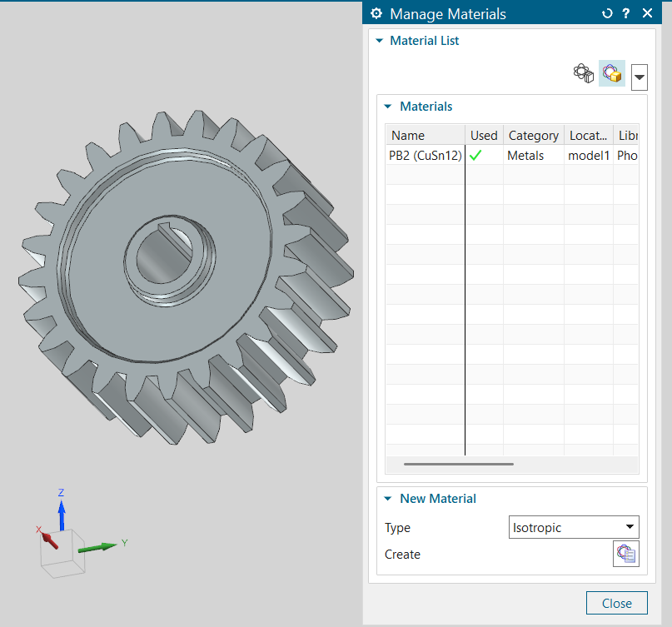Click the library materials icon
The height and width of the screenshot is (627, 672).
(583, 74)
